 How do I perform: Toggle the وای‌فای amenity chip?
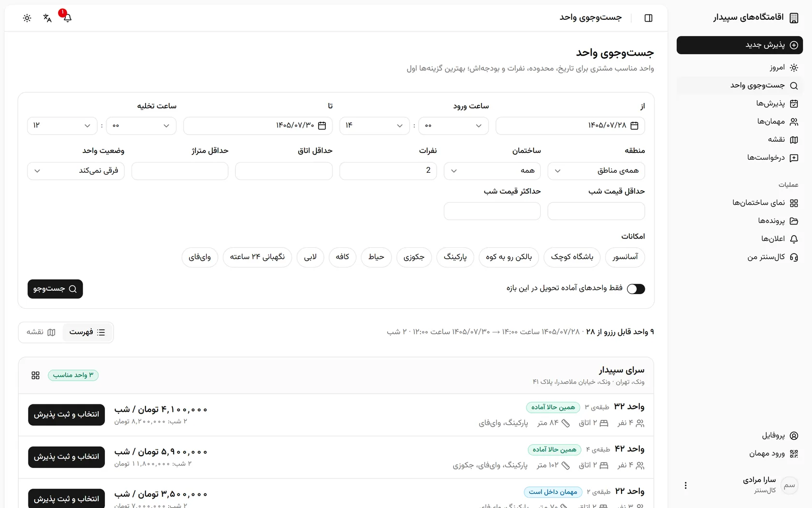click(x=200, y=257)
